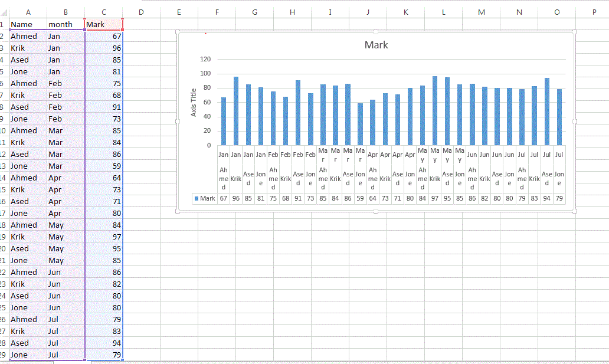This screenshot has width=609, height=364.
Task: Select column C header
Action: pos(104,12)
